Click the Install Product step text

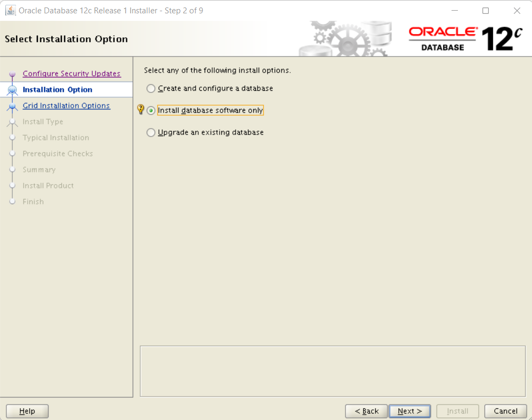48,186
